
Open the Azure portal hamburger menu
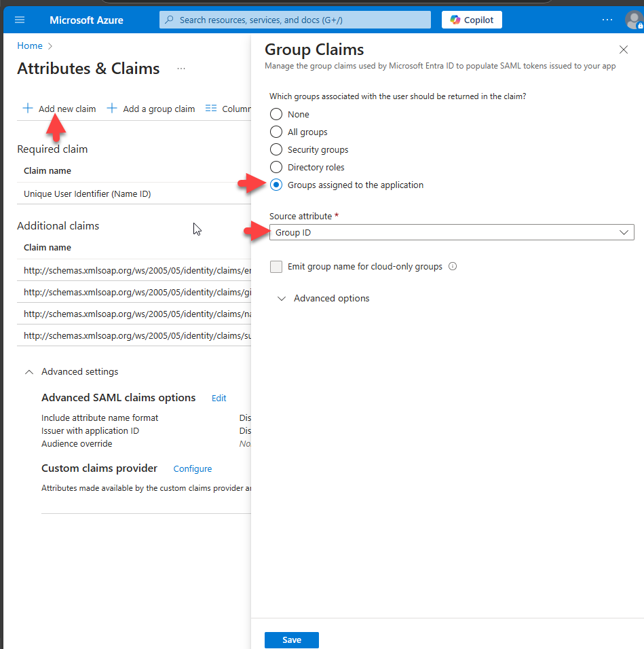click(20, 20)
